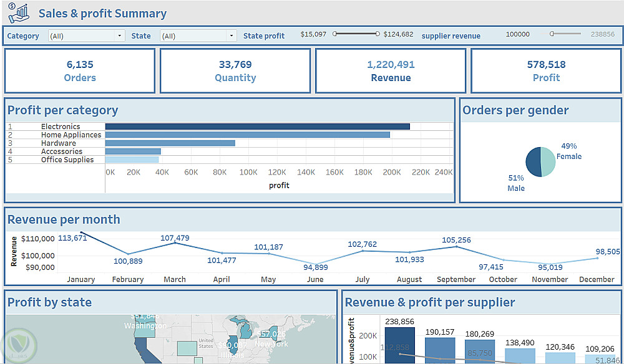The height and width of the screenshot is (364, 624).
Task: Click the Revenue & profit per supplier title
Action: [430, 302]
